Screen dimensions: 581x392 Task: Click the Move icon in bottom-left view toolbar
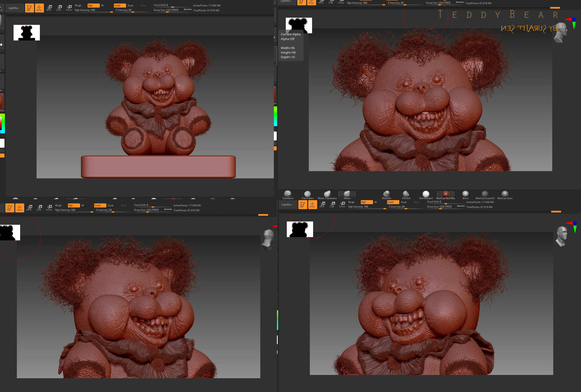[29, 208]
